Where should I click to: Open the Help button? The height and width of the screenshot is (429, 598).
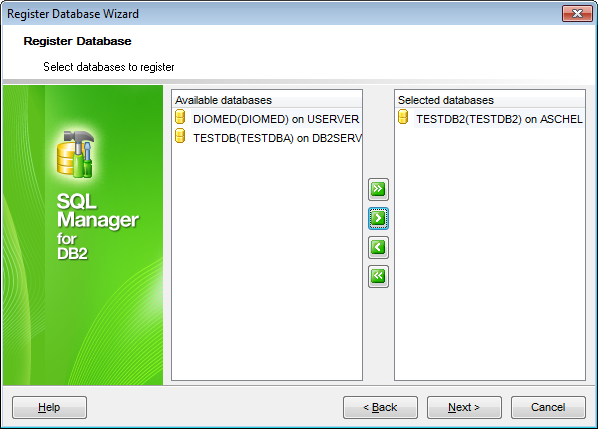(x=49, y=407)
